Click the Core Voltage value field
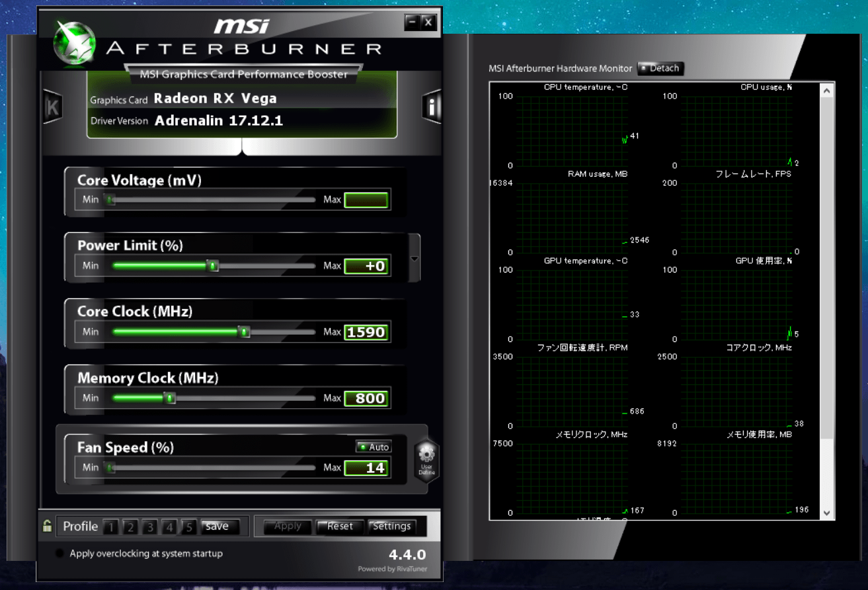 [366, 200]
